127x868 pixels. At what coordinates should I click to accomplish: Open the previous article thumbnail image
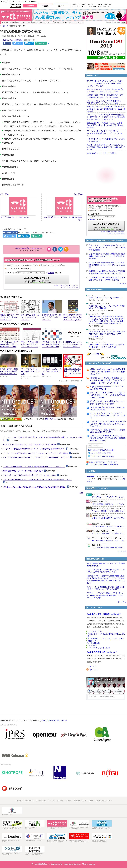coord(18,206)
